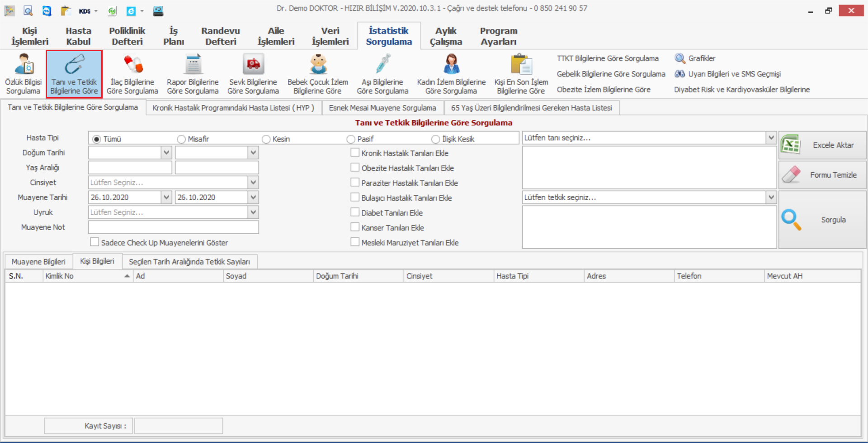868x443 pixels.
Task: Open Grafikler magnifier icon
Action: pos(679,58)
